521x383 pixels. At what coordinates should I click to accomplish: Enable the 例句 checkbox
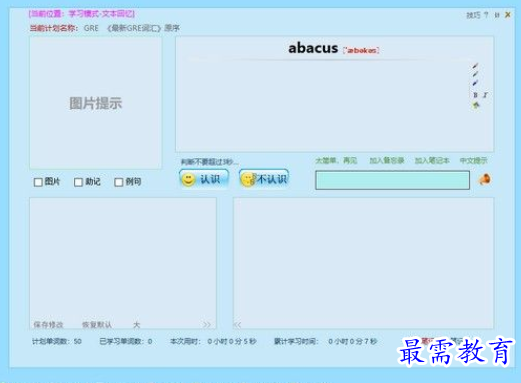coord(119,182)
